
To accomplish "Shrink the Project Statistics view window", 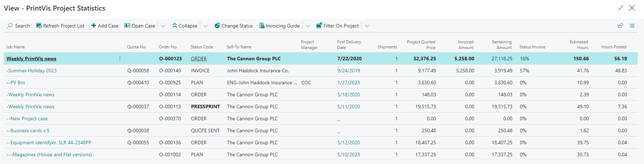I will pos(621,8).
